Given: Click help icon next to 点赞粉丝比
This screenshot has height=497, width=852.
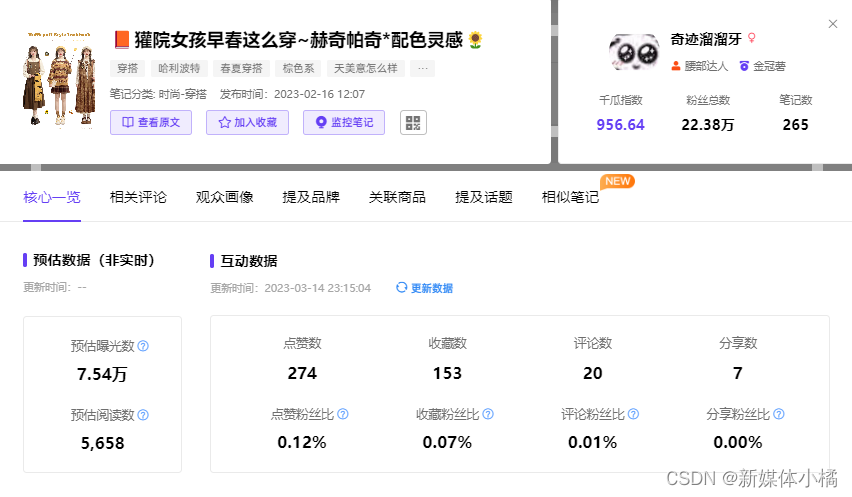Looking at the screenshot, I should click(343, 414).
